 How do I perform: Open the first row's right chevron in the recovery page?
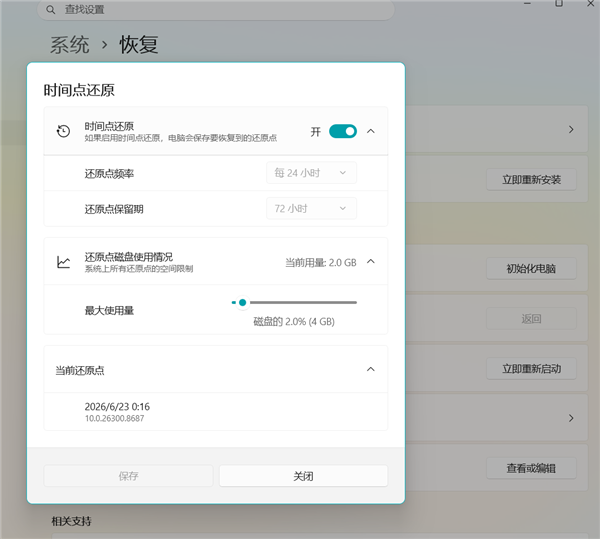pos(571,130)
